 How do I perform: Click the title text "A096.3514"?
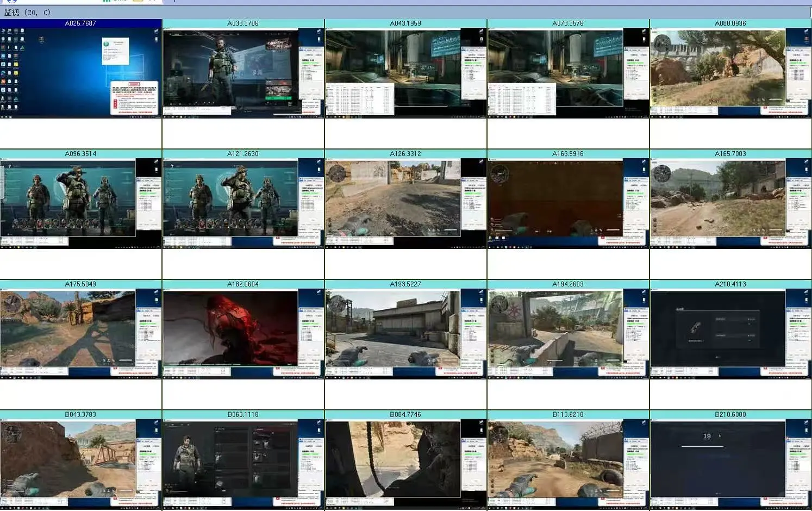coord(80,154)
